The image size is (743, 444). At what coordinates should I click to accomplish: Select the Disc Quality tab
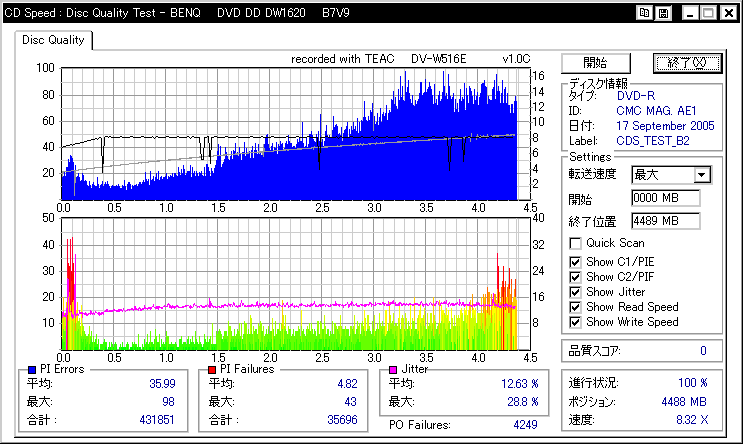[53, 40]
